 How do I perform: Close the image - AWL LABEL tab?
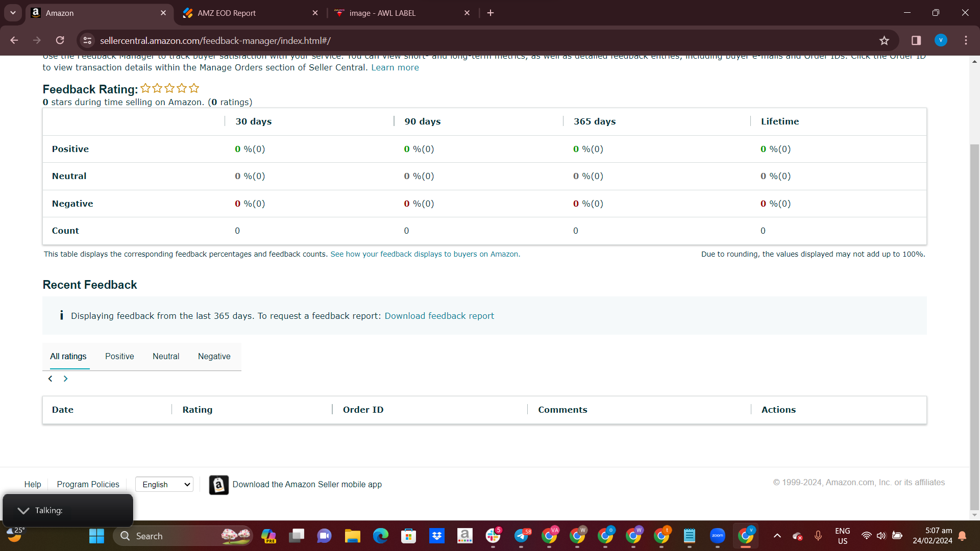tap(467, 13)
